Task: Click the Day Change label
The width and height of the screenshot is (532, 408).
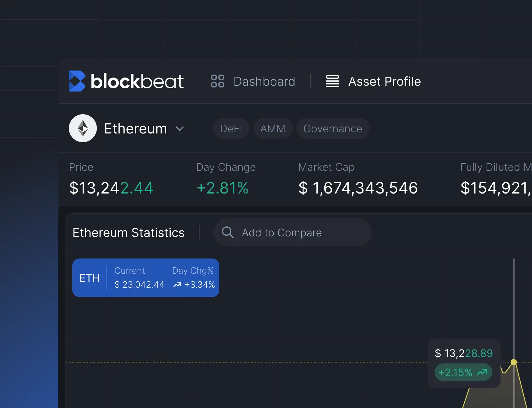Action: tap(226, 167)
